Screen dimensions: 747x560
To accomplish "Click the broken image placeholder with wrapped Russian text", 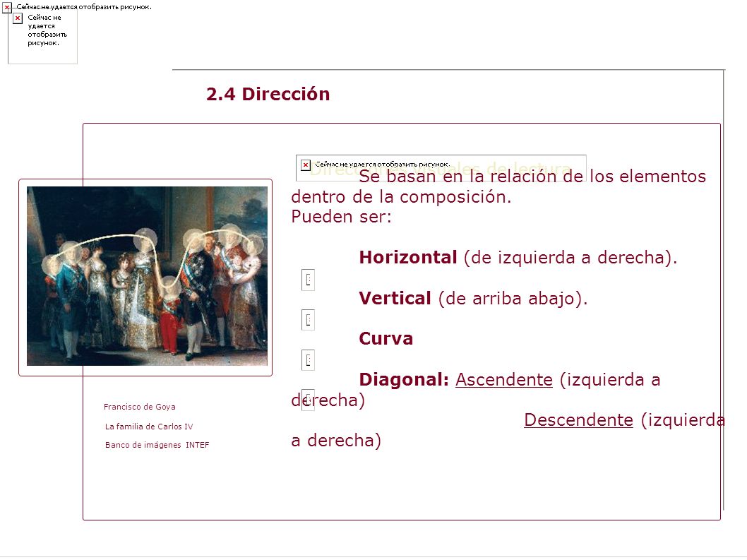I will 43,37.
